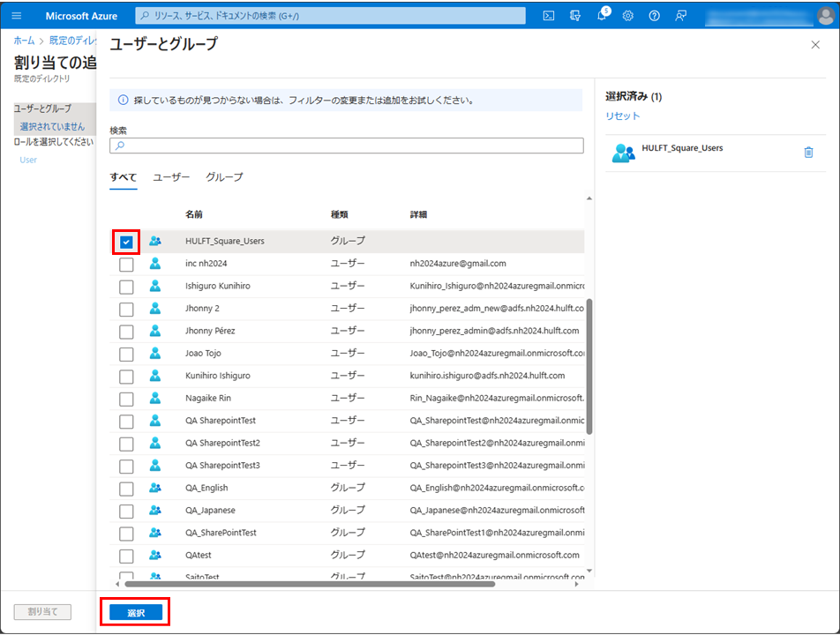Open the Azure portal hamburger menu
The height and width of the screenshot is (635, 840).
(x=16, y=16)
